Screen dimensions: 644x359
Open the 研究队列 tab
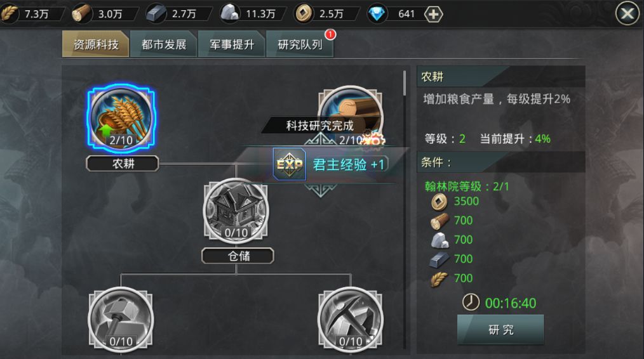pyautogui.click(x=300, y=44)
